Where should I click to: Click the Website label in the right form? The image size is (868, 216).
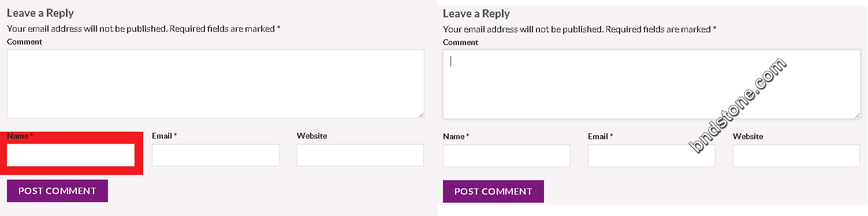tap(748, 136)
